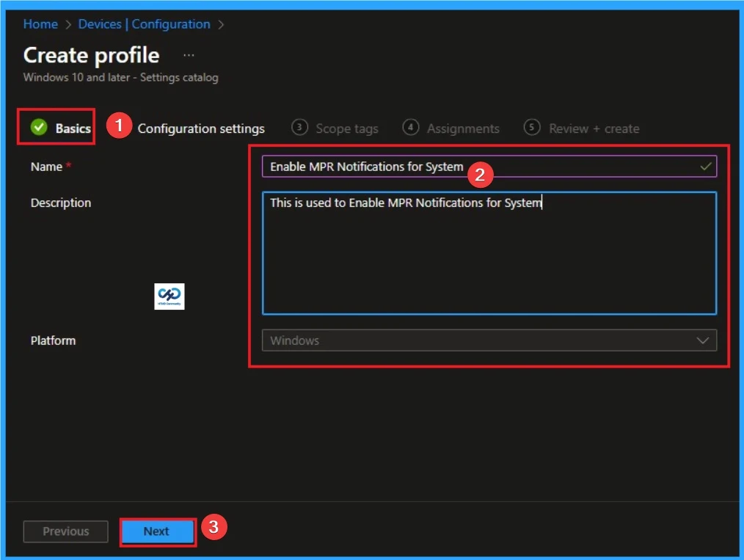The width and height of the screenshot is (744, 560).
Task: Click the numbered circle on Assignments step
Action: click(411, 128)
